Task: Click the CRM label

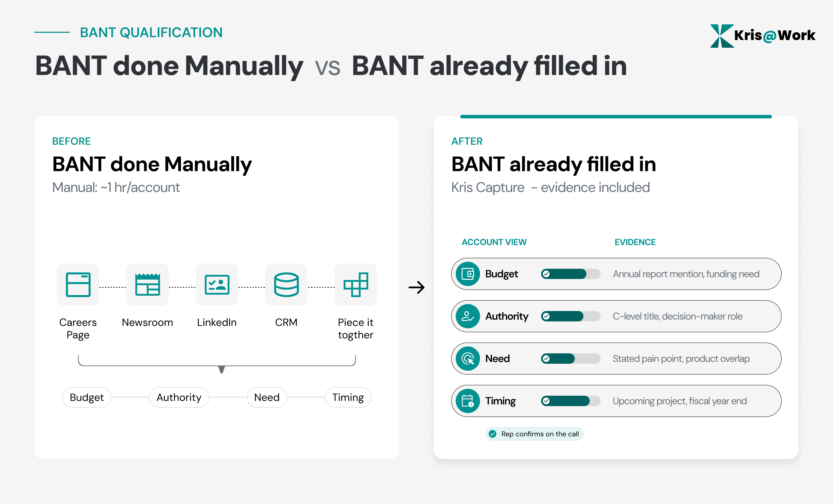Action: click(286, 322)
